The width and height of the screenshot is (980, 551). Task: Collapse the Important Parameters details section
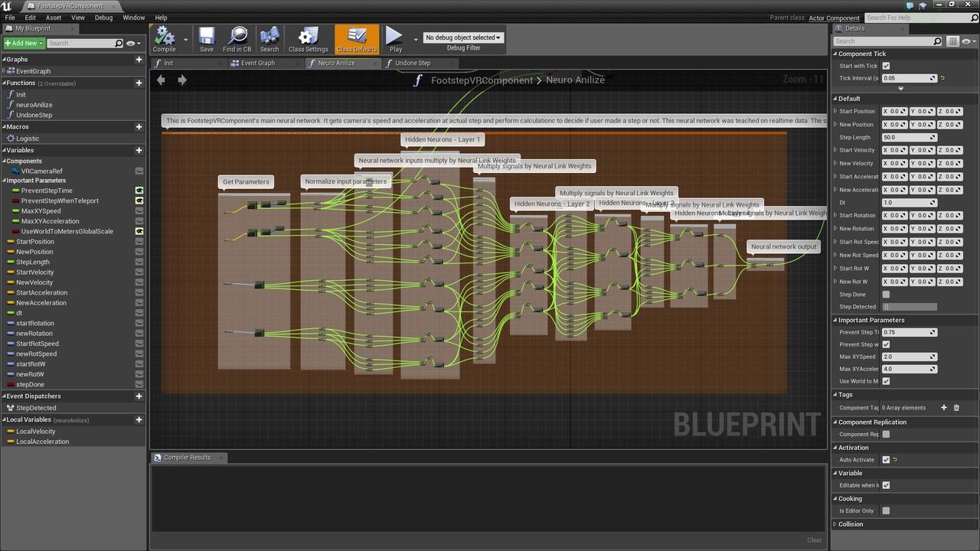click(835, 320)
